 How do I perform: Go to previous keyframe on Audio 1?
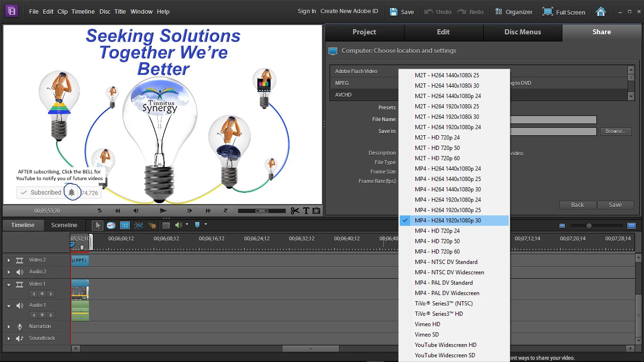pos(33,315)
